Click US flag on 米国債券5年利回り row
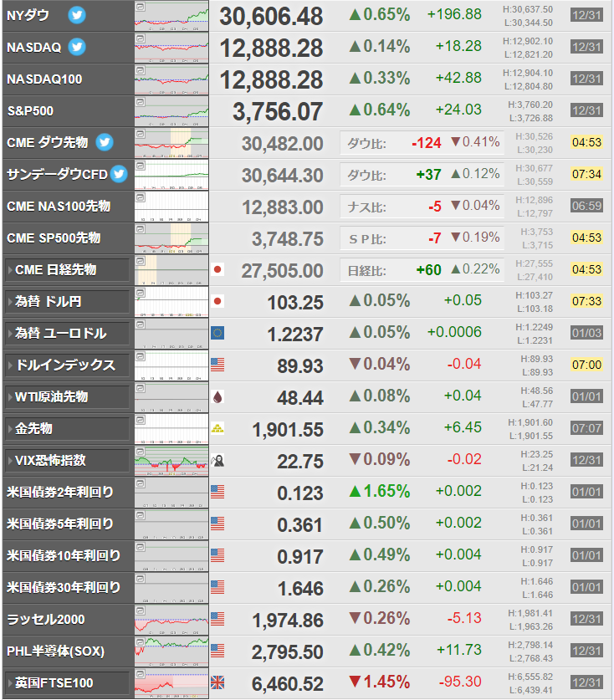 point(217,524)
